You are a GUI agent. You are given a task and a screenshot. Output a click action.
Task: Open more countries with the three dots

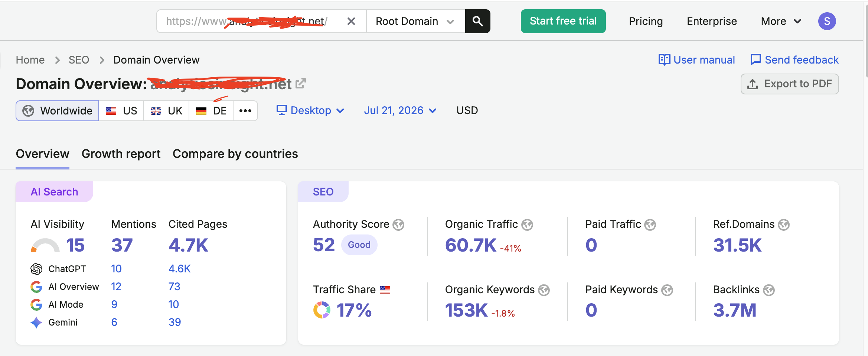[x=245, y=111]
